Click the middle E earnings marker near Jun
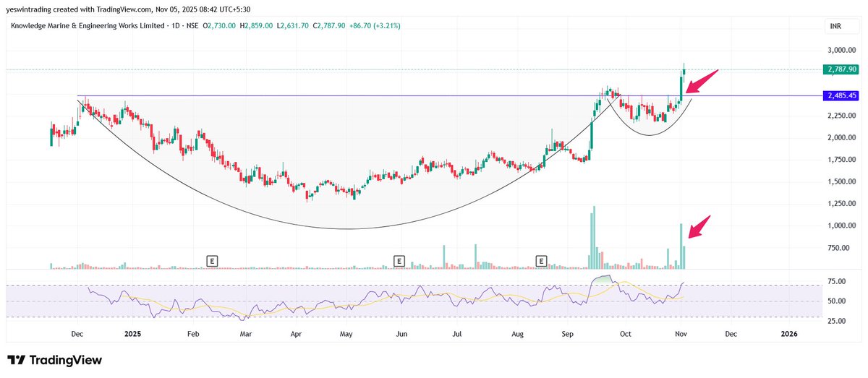 [x=398, y=259]
